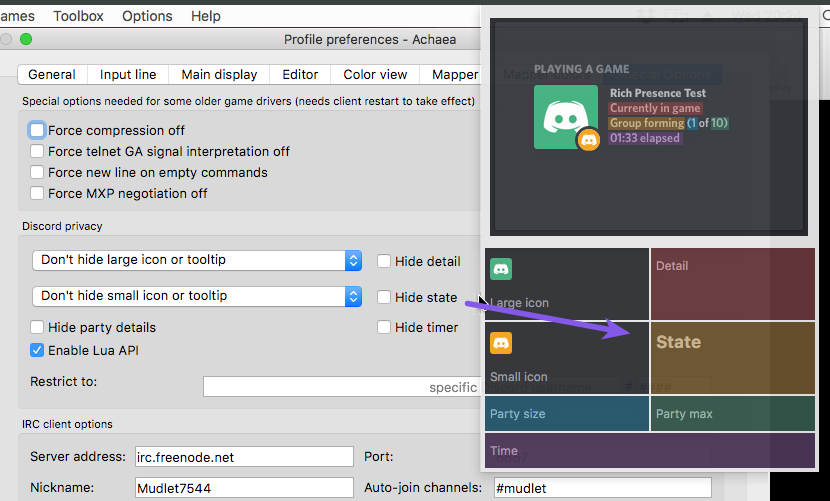Open the Toolbox menu
The width and height of the screenshot is (830, 501).
(78, 16)
